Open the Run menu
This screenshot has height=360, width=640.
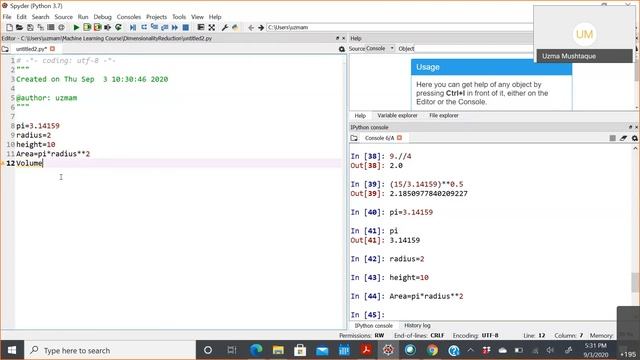pos(83,17)
